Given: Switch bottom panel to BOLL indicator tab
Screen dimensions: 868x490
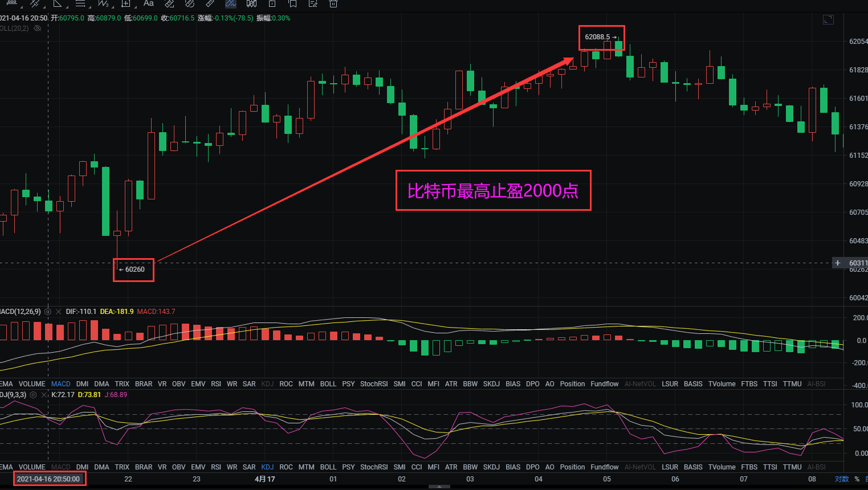Looking at the screenshot, I should pos(328,467).
